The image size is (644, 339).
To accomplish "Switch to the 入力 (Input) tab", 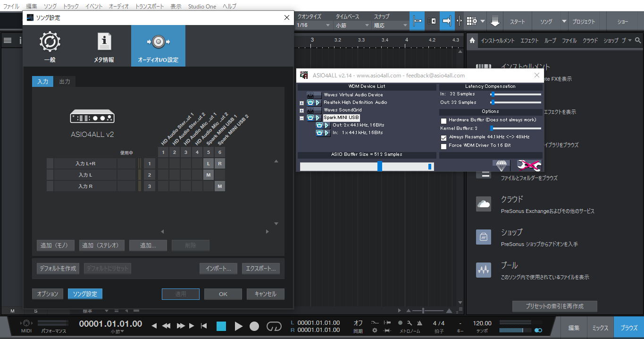I will (43, 82).
